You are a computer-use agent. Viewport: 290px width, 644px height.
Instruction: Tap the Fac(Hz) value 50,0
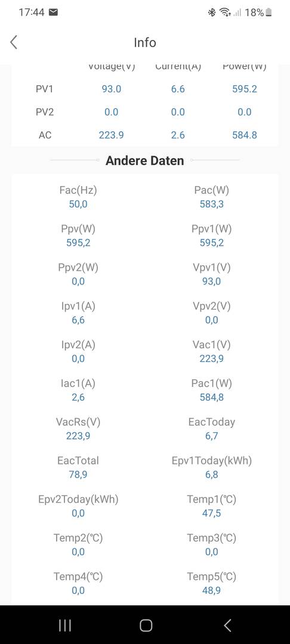tap(78, 204)
